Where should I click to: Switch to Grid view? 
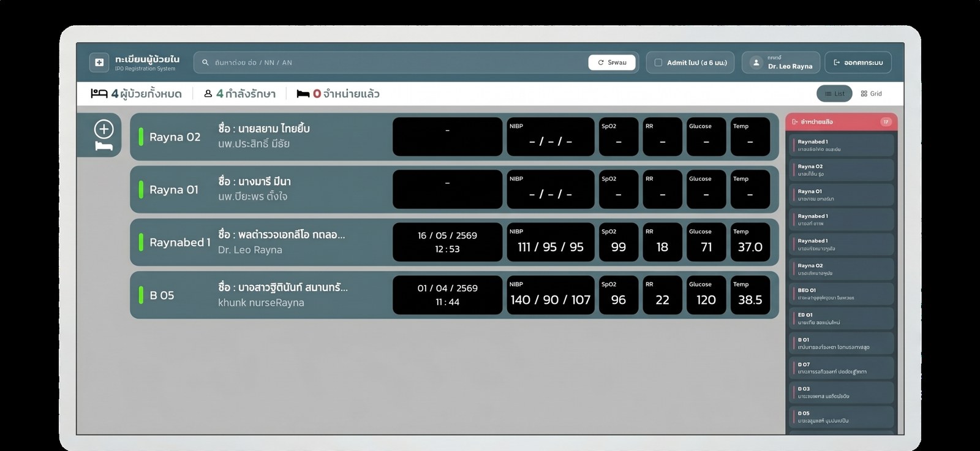point(871,94)
